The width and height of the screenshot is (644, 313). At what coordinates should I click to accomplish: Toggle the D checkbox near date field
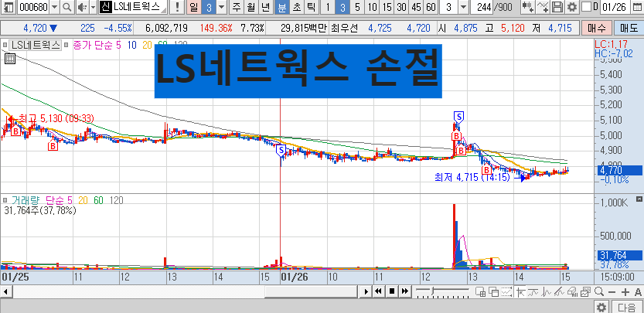click(588, 7)
